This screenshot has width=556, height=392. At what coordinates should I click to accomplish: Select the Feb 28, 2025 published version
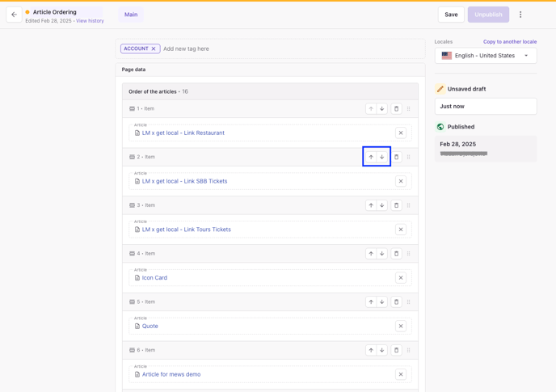486,149
